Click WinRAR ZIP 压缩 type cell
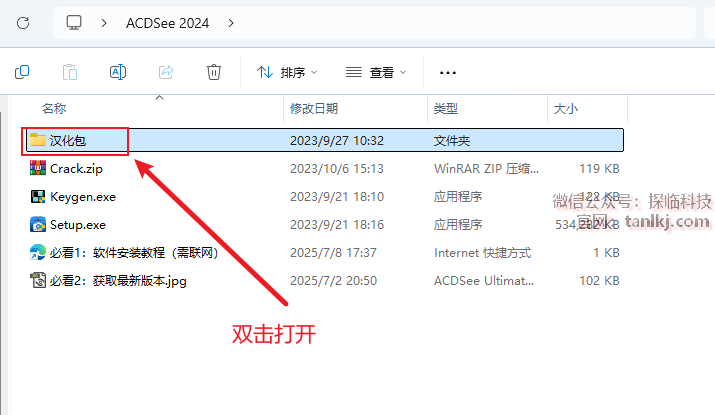This screenshot has width=715, height=415. pos(486,169)
